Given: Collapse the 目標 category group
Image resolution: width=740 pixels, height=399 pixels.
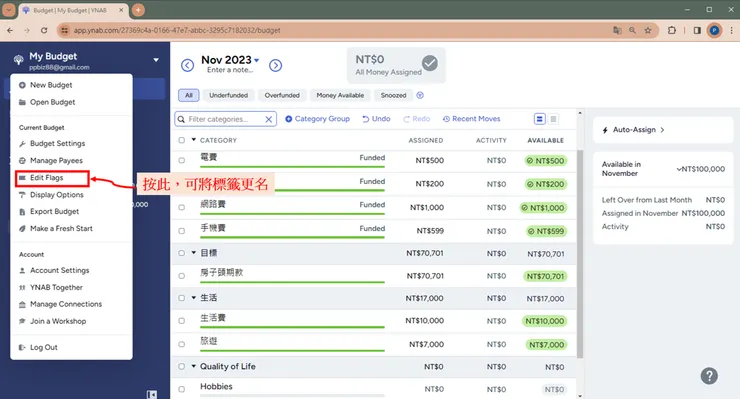Looking at the screenshot, I should click(x=193, y=253).
